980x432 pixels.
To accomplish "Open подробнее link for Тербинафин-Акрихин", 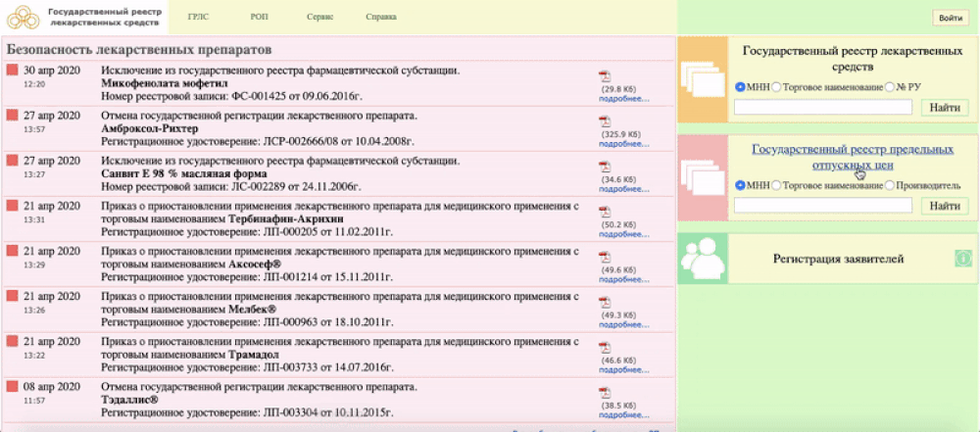I will click(623, 234).
